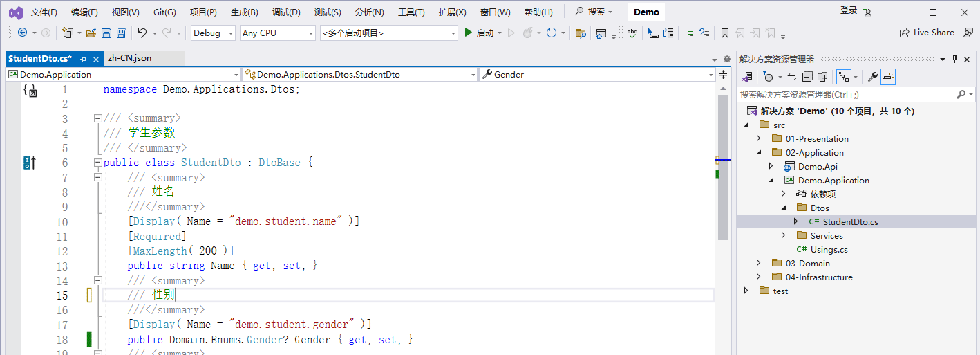The width and height of the screenshot is (980, 355).
Task: Open the Debug configuration dropdown
Action: [x=213, y=33]
